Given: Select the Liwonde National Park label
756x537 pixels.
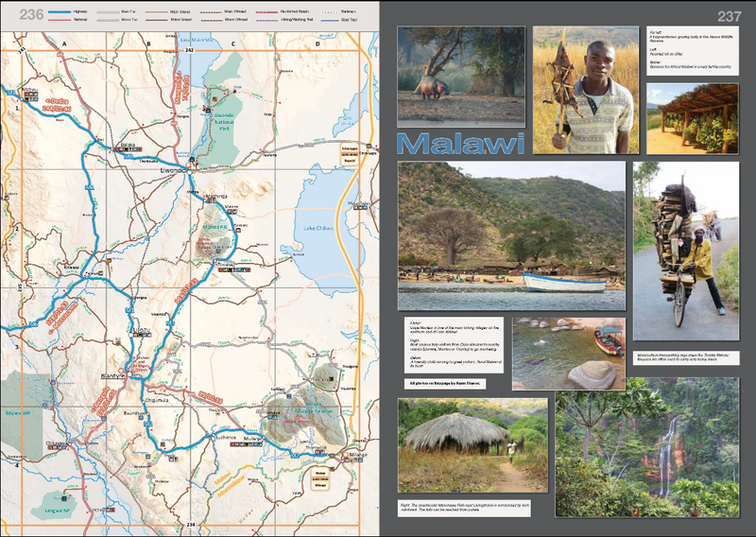Looking at the screenshot, I should click(x=224, y=122).
